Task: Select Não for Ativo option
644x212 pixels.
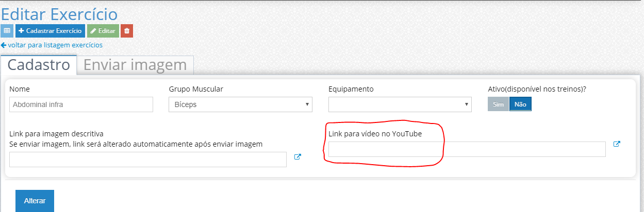Action: (x=520, y=104)
